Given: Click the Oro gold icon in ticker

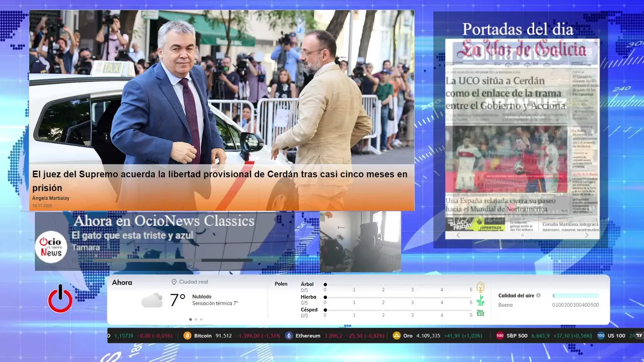Looking at the screenshot, I should coord(396,336).
